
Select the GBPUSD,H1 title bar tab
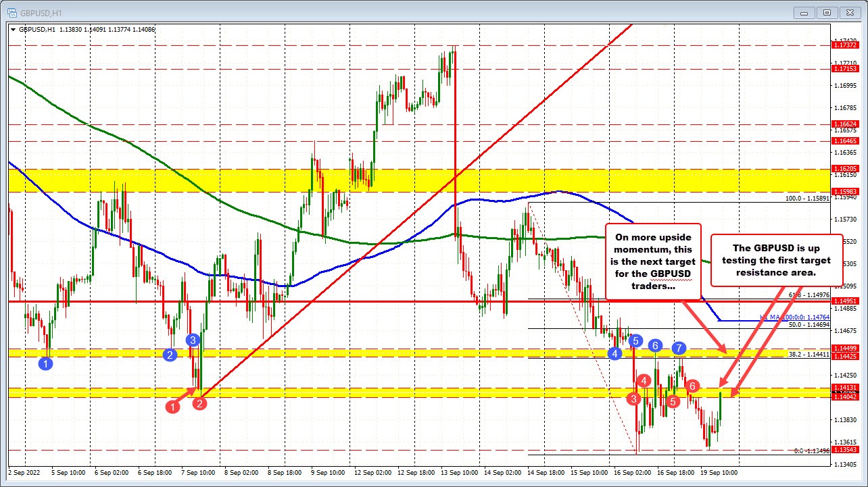coord(41,11)
